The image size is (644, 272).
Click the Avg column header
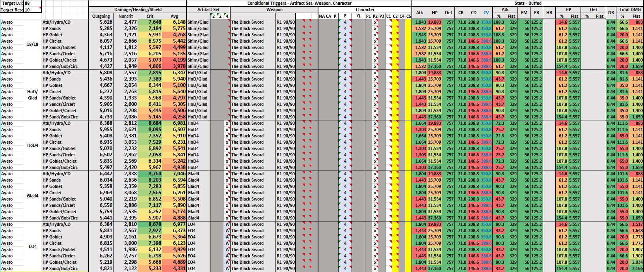click(x=174, y=16)
